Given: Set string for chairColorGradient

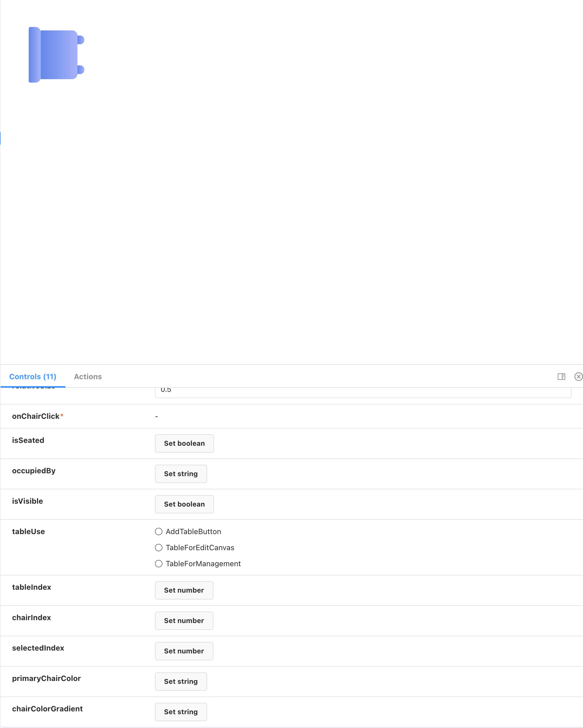Looking at the screenshot, I should click(x=181, y=712).
